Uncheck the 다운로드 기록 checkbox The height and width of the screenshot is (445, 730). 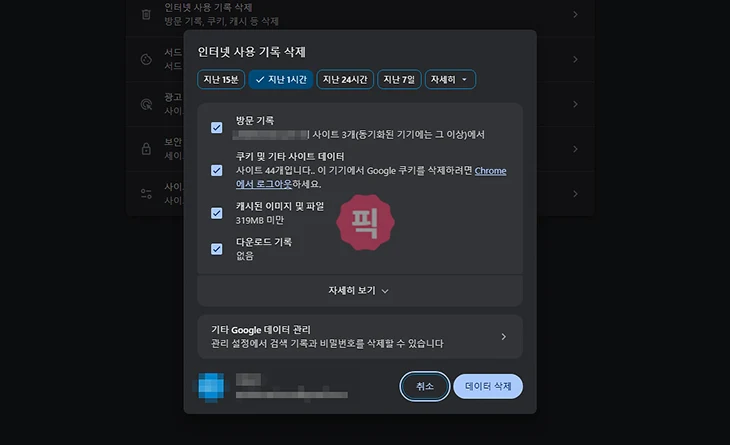pos(216,249)
